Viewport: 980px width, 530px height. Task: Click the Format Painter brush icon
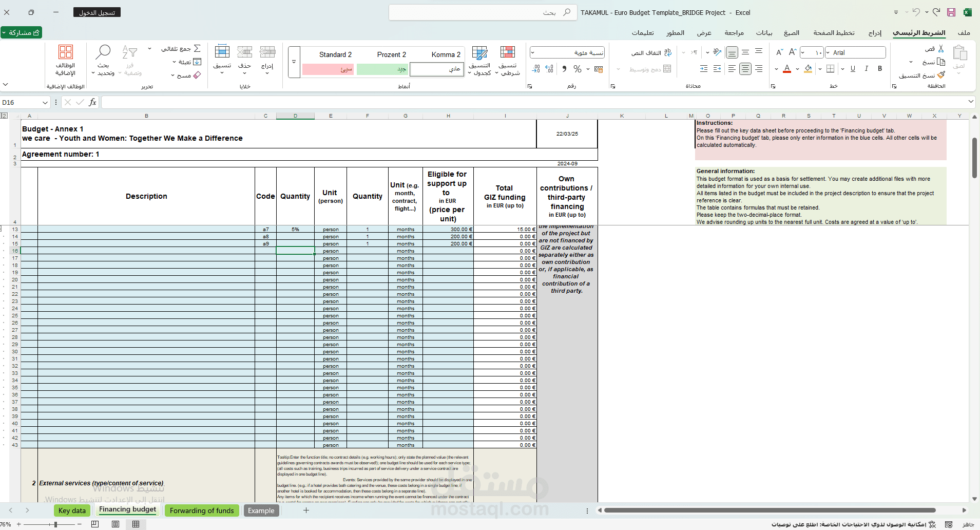tap(941, 75)
